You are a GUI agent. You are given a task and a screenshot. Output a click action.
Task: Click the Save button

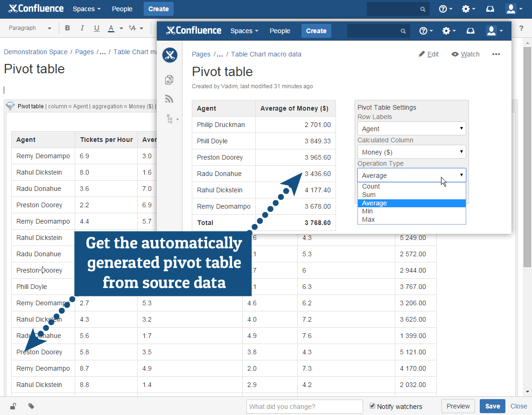click(492, 406)
